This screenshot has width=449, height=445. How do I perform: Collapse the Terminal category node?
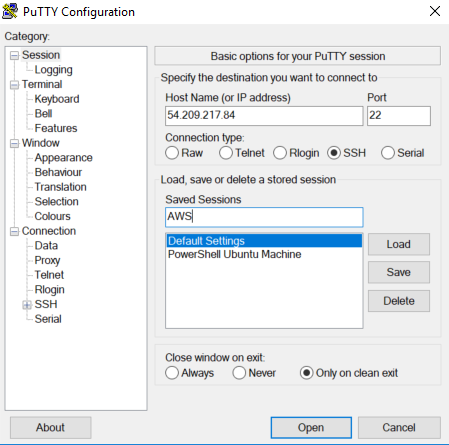[x=14, y=85]
